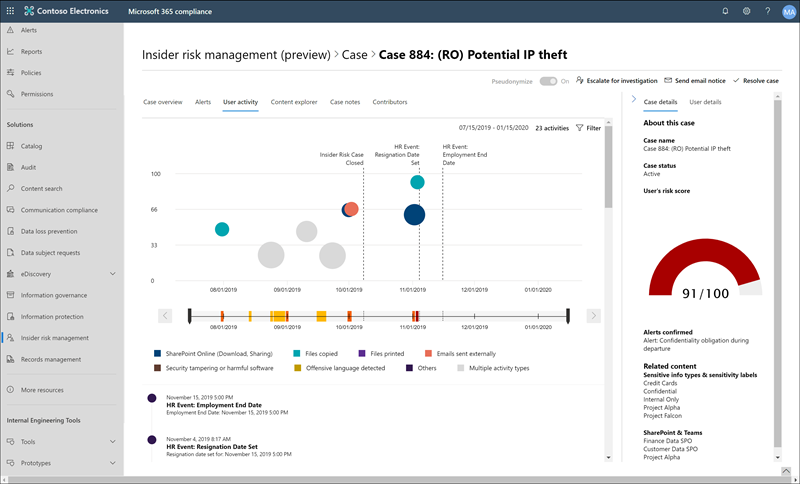Click Escalate for investigation

coord(616,80)
